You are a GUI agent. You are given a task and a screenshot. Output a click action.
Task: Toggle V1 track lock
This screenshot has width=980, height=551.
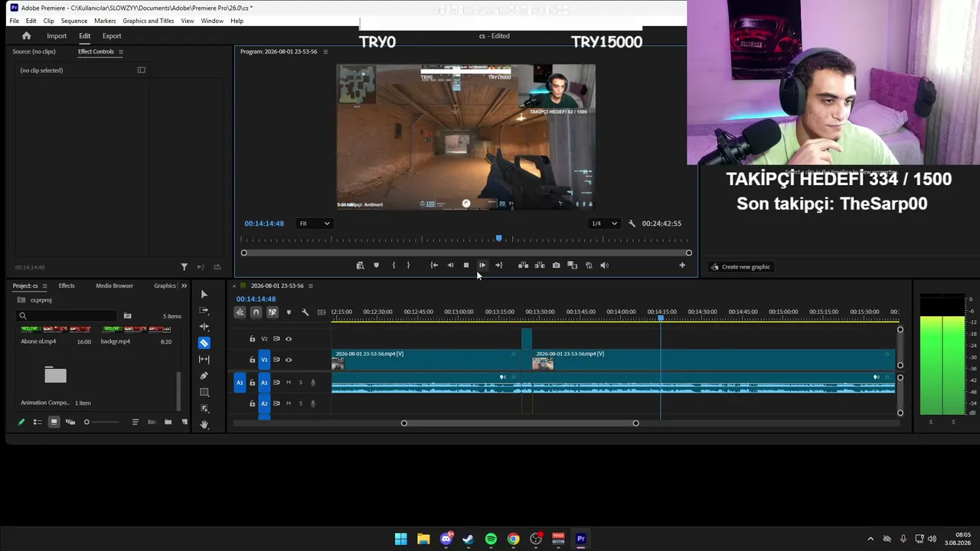coord(252,360)
